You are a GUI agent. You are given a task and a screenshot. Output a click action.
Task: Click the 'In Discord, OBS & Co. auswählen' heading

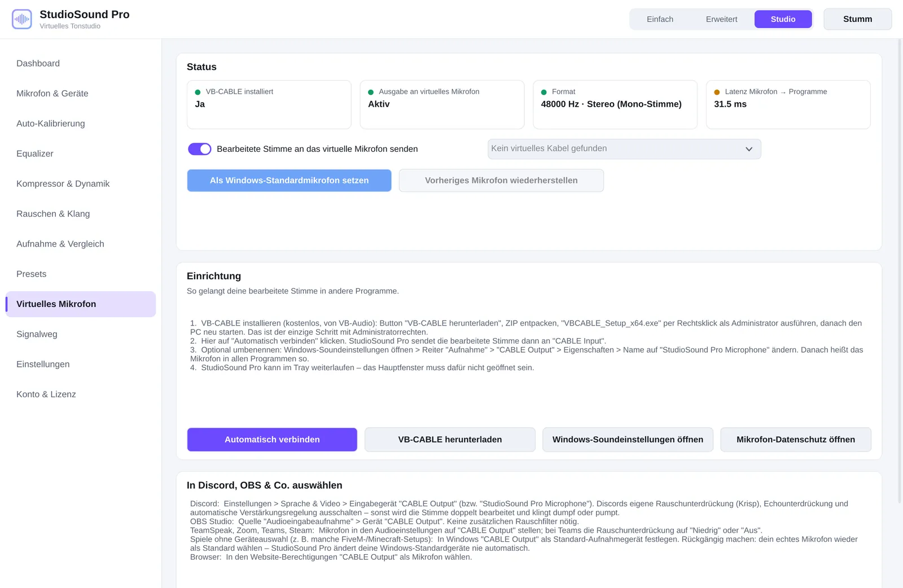point(264,485)
